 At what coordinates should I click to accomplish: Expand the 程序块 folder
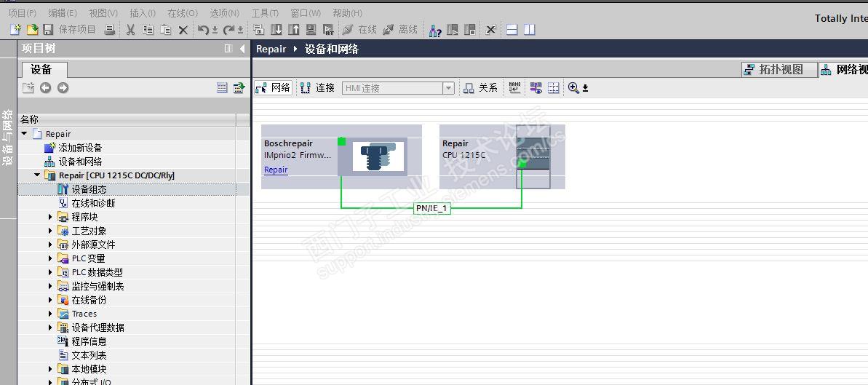click(x=50, y=217)
